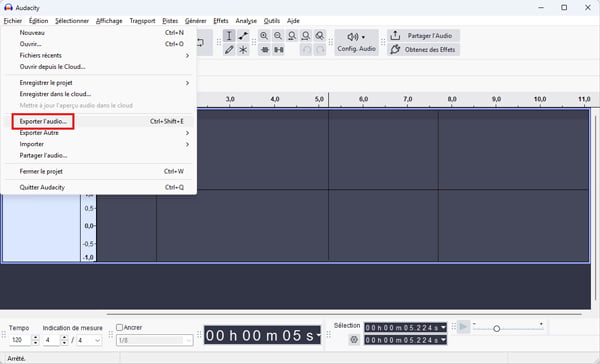The image size is (600, 364).
Task: Expand Exporter Autre submenu
Action: [99, 133]
